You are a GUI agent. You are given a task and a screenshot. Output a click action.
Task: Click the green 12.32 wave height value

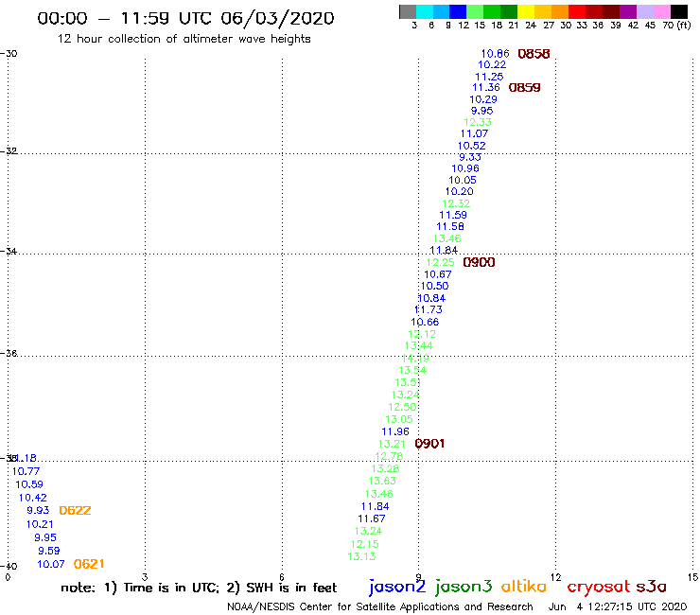[456, 203]
